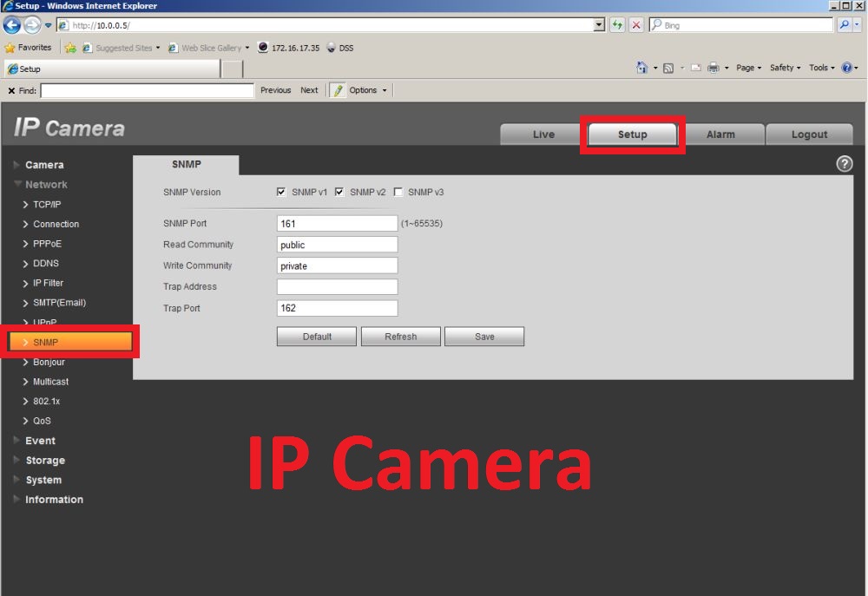Close the Find bar with X
This screenshot has width=868, height=596.
point(11,90)
